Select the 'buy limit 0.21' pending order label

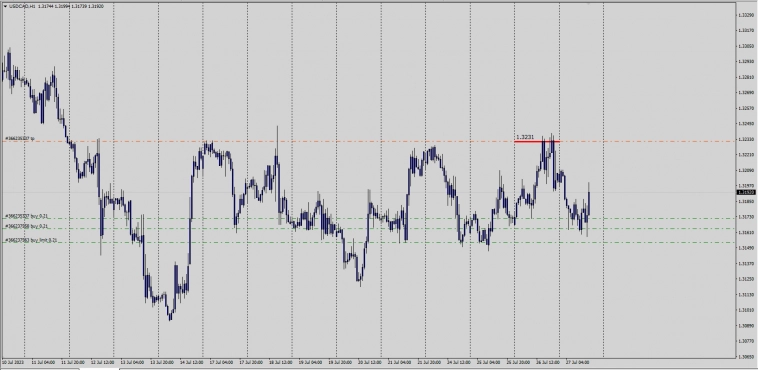click(x=31, y=240)
